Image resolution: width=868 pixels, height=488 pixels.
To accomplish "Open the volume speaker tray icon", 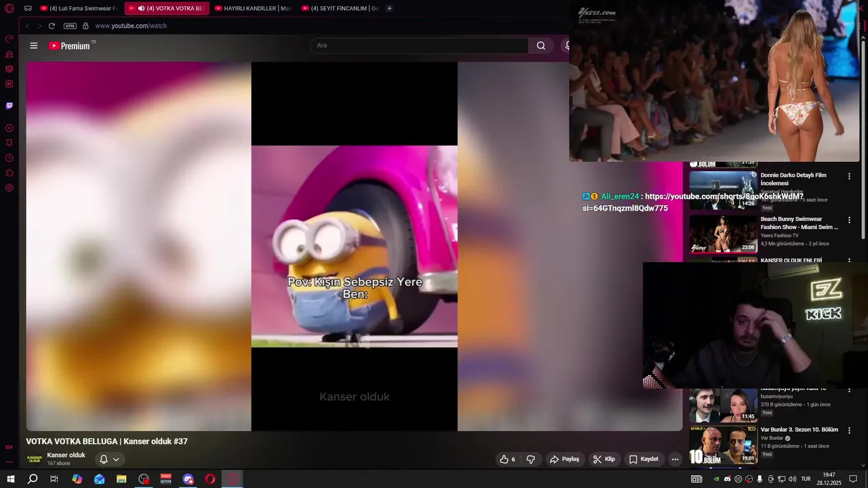I will click(x=792, y=479).
